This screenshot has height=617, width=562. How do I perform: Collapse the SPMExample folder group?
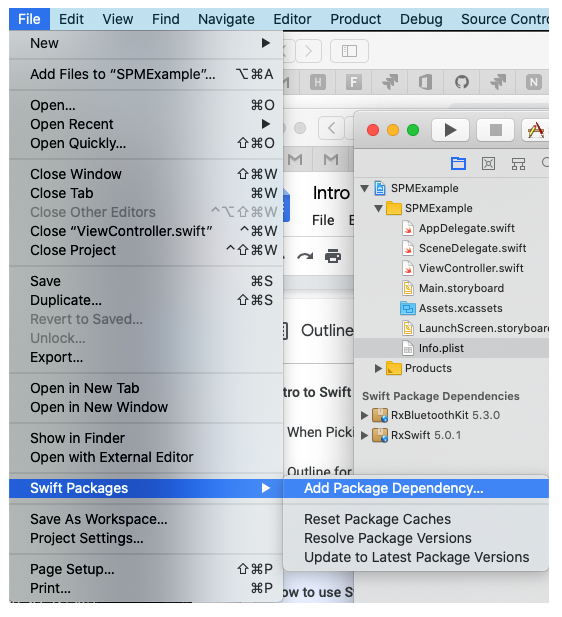coord(379,209)
